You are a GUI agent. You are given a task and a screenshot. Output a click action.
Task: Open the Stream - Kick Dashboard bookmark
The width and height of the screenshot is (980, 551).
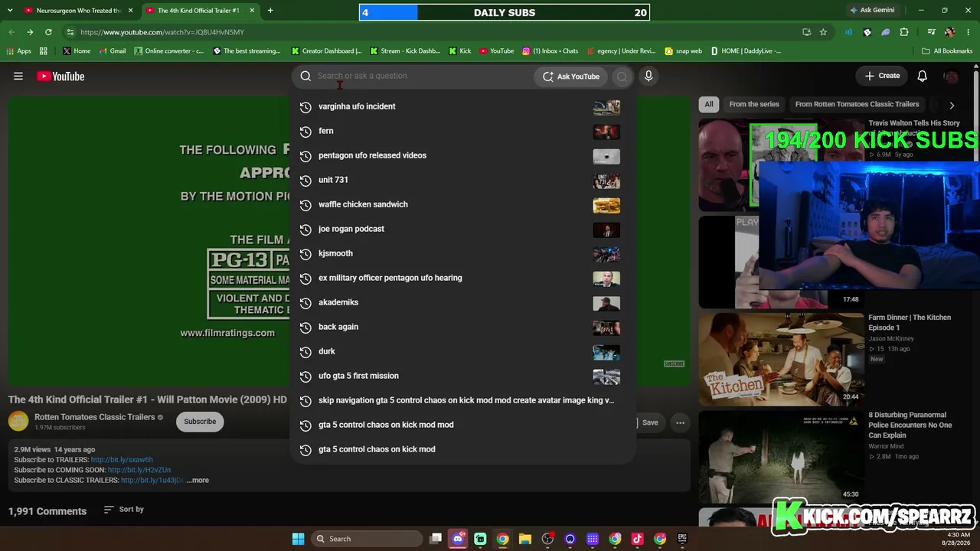[405, 51]
